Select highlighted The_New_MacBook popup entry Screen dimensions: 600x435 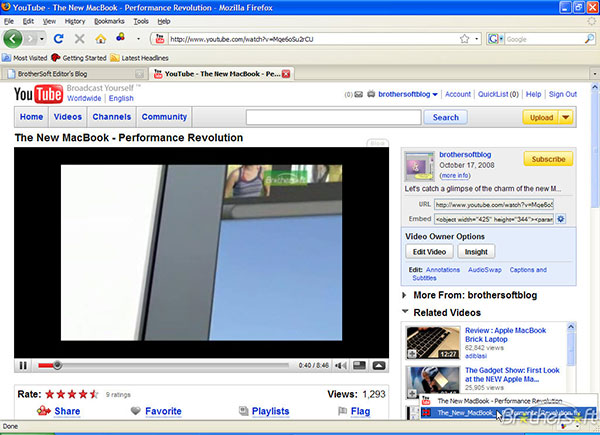(508, 412)
